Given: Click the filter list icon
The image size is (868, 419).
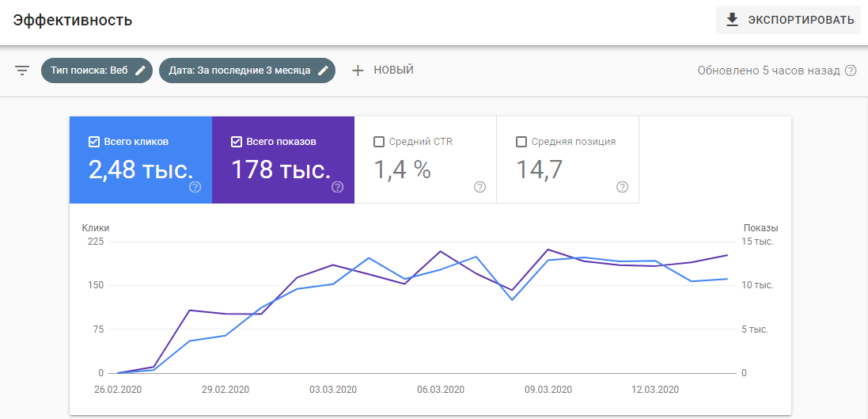Looking at the screenshot, I should point(22,70).
